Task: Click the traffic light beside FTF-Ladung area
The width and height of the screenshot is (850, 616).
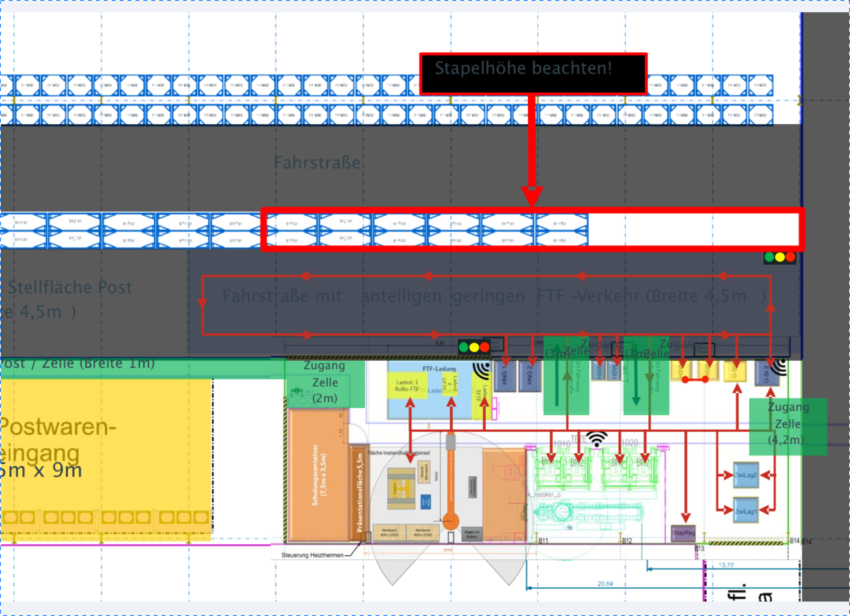Action: click(x=474, y=348)
